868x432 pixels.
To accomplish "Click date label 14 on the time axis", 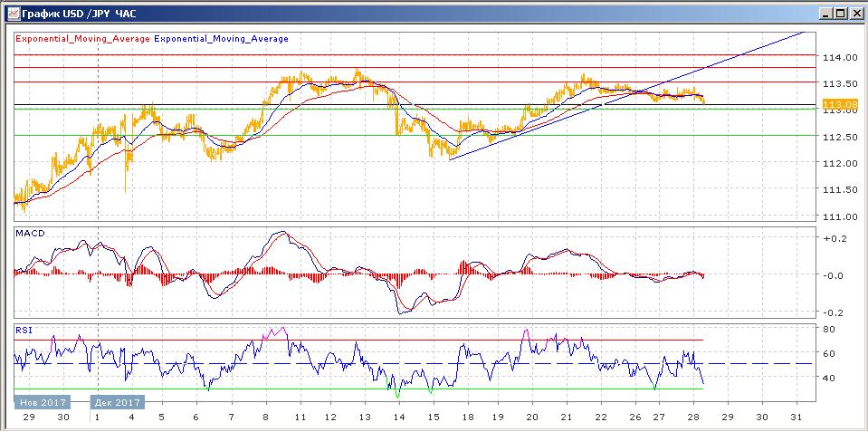I will [x=399, y=417].
